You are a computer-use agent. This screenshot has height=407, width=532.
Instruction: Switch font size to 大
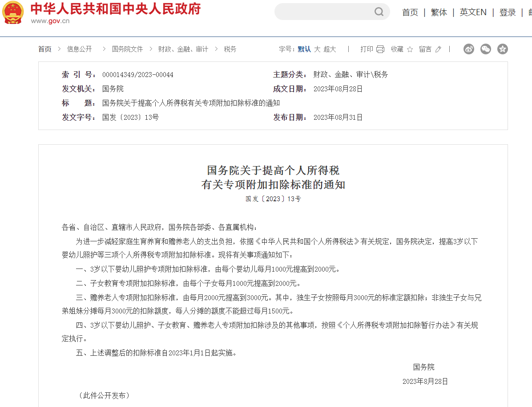tap(317, 49)
